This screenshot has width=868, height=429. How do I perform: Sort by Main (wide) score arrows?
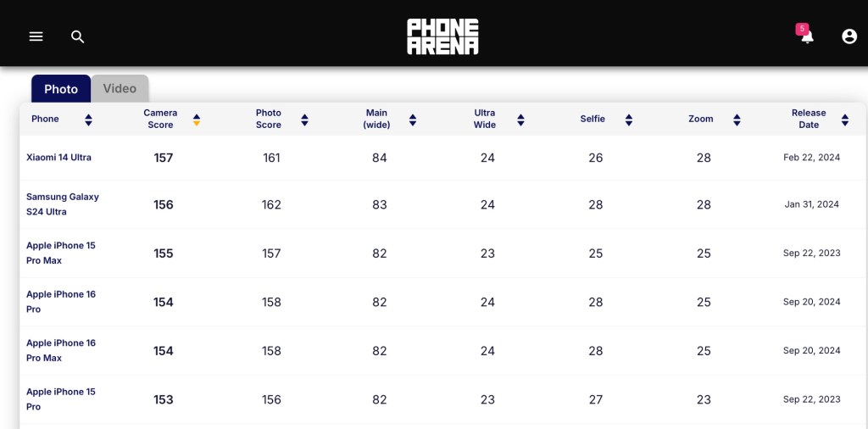click(x=413, y=120)
